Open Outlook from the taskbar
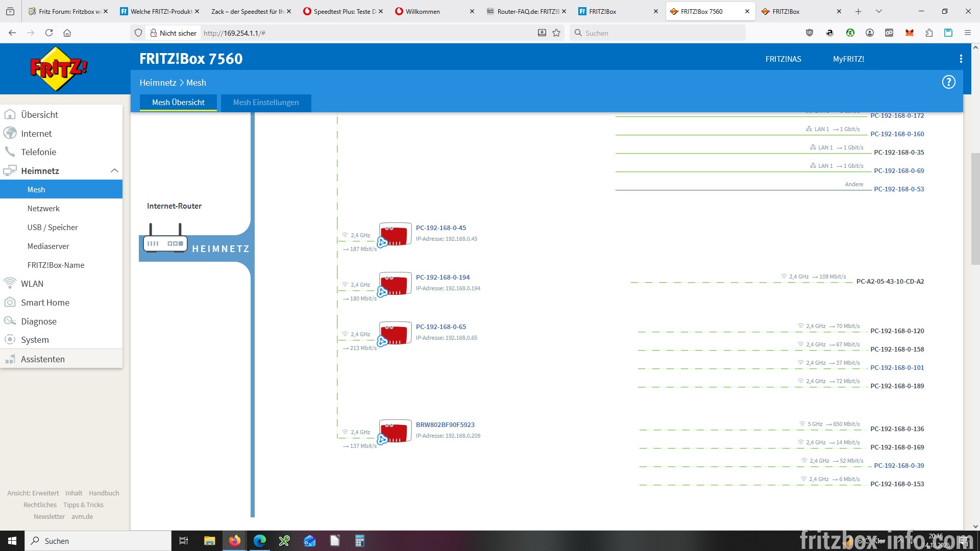 click(309, 541)
